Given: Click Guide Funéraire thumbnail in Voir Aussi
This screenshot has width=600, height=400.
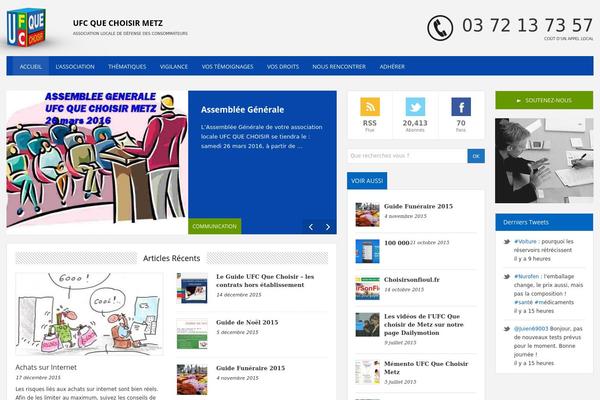Looking at the screenshot, I should coord(367,215).
